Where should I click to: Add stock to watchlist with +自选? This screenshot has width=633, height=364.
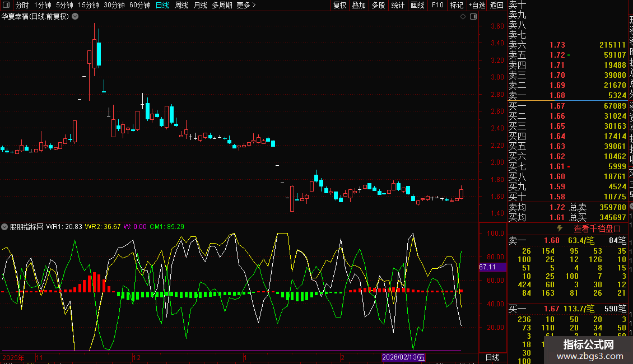(x=477, y=5)
